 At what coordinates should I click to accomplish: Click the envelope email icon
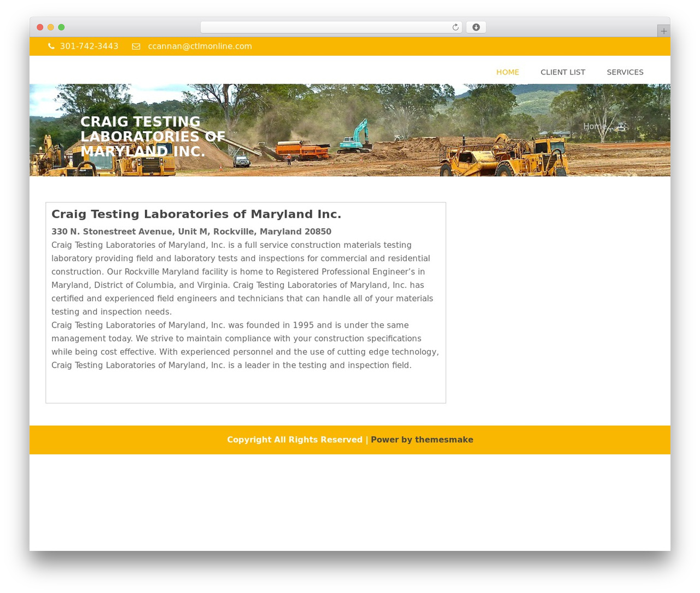[x=136, y=46]
